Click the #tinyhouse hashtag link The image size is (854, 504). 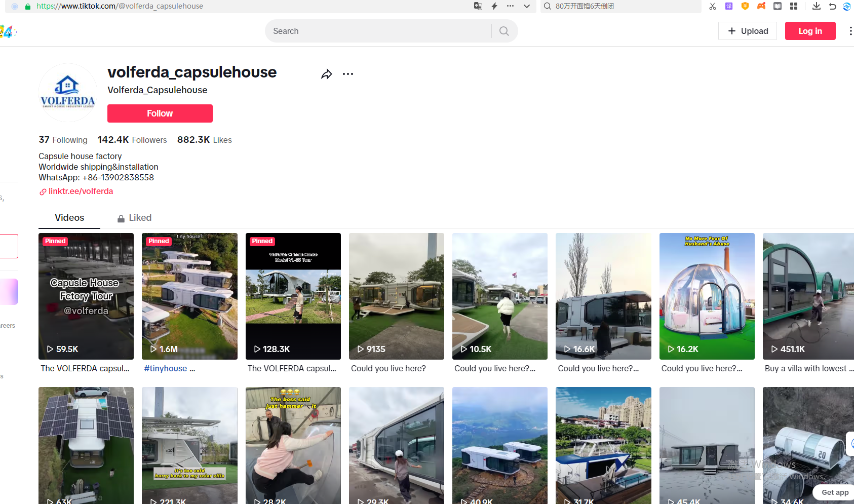[166, 369]
